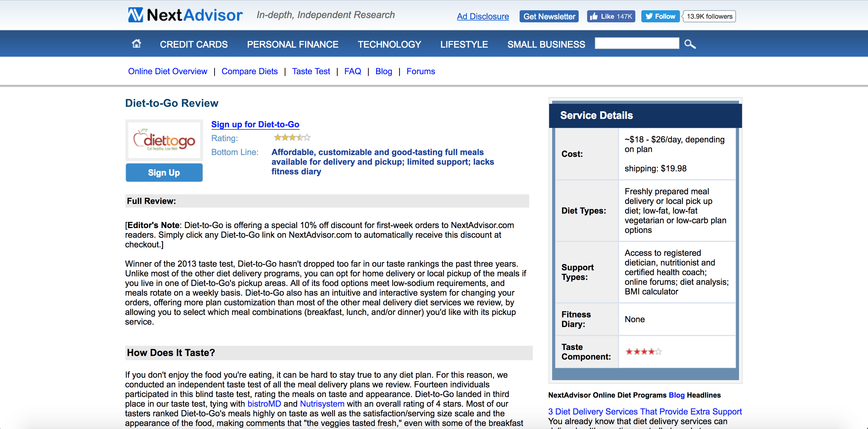Open the Compare Diets page
Image resolution: width=868 pixels, height=429 pixels.
pyautogui.click(x=249, y=71)
